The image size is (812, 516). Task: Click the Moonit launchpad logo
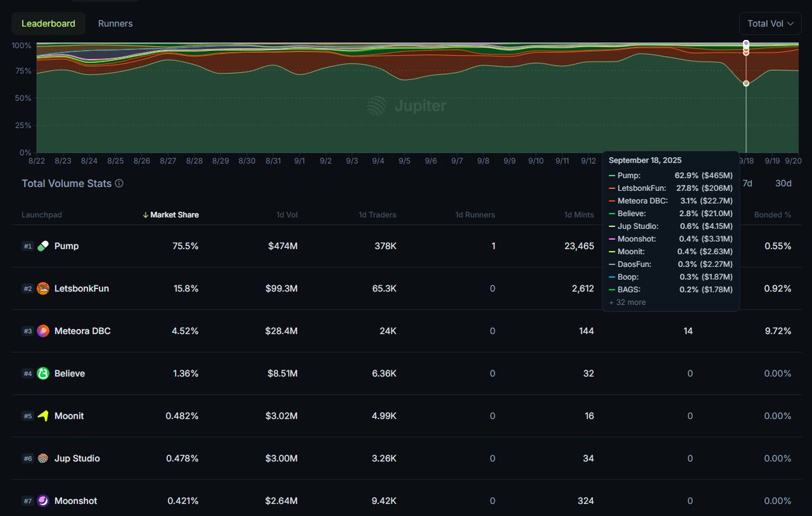click(x=43, y=416)
